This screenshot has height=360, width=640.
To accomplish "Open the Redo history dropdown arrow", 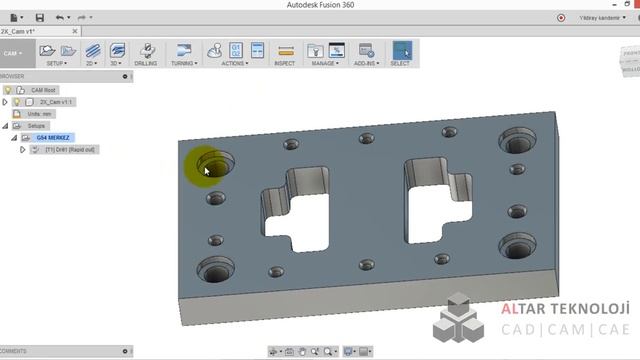I will (91, 18).
